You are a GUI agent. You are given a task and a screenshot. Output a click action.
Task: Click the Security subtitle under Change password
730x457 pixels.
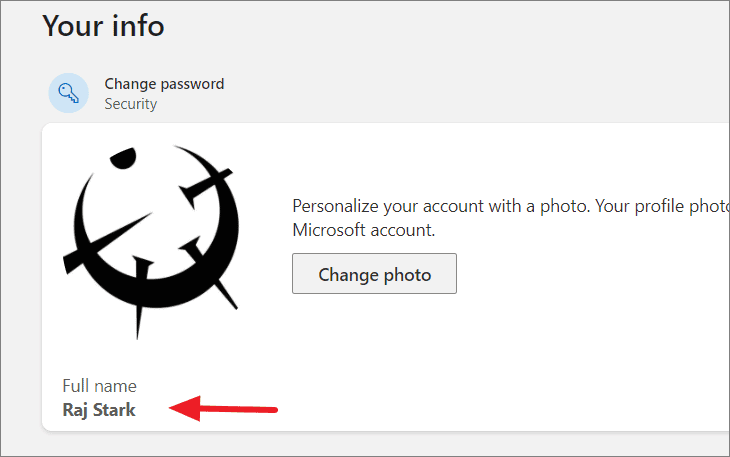(130, 104)
